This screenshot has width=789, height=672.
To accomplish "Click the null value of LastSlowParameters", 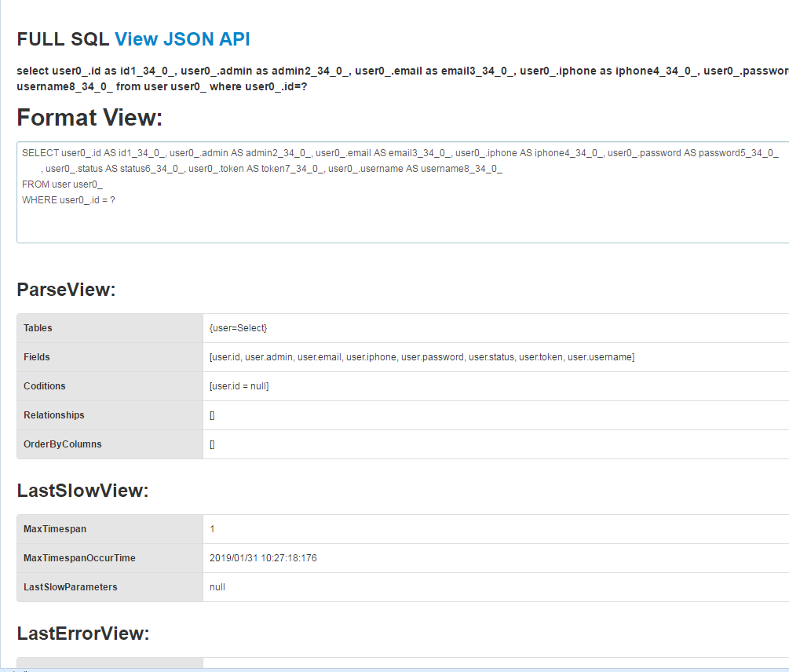I will click(217, 587).
